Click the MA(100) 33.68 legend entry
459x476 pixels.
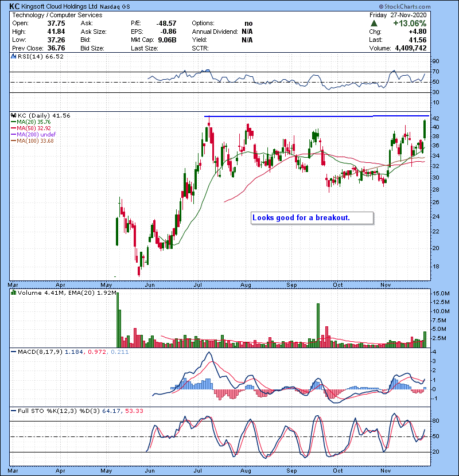[33, 141]
